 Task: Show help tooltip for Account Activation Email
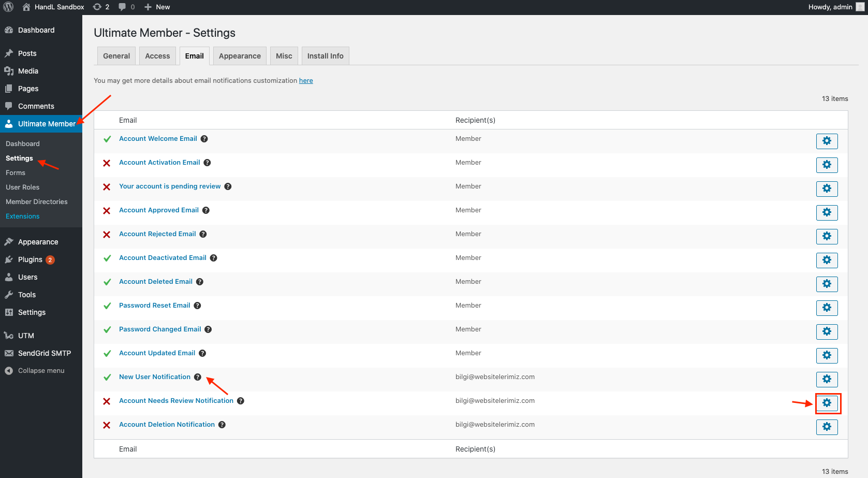click(207, 163)
